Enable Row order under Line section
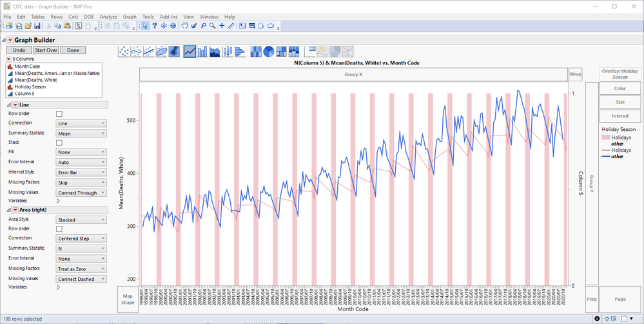Viewport: 644px width, 324px height. pyautogui.click(x=59, y=114)
